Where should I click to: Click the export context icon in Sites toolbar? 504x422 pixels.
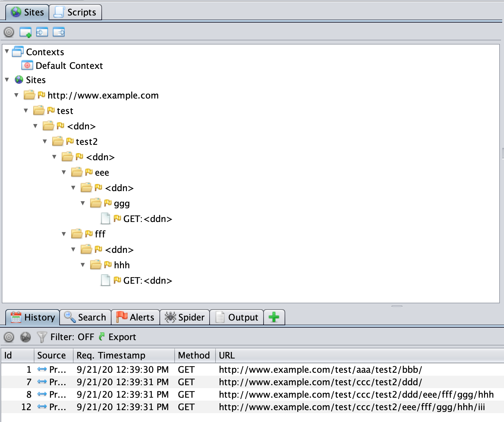[59, 32]
